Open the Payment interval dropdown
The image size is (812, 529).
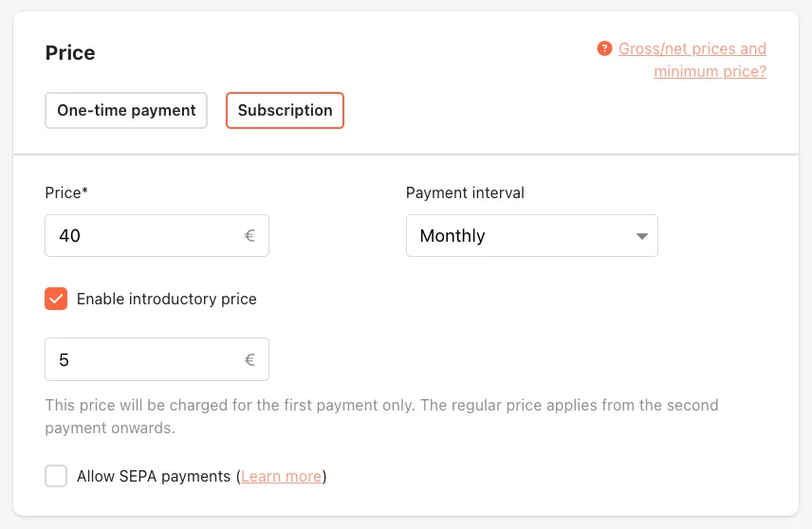click(x=532, y=235)
